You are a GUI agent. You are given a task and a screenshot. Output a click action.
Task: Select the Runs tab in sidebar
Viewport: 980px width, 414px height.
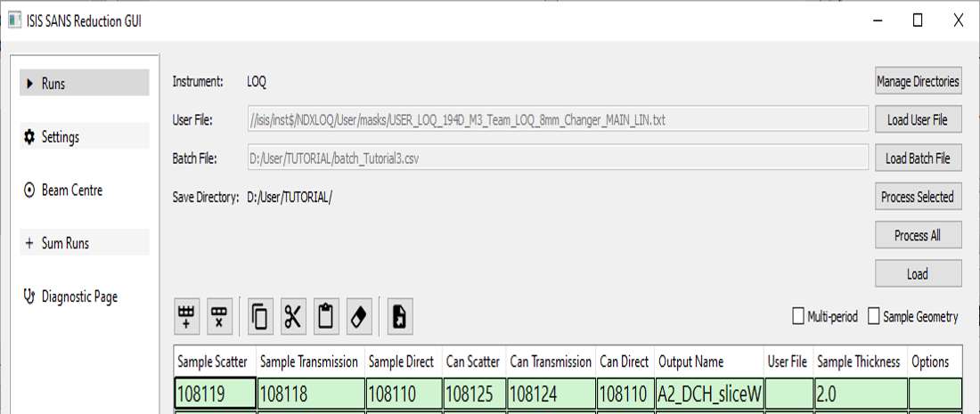[84, 83]
